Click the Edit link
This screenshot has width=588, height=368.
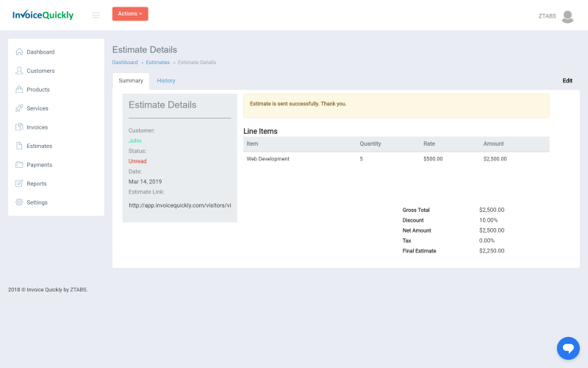pos(567,81)
